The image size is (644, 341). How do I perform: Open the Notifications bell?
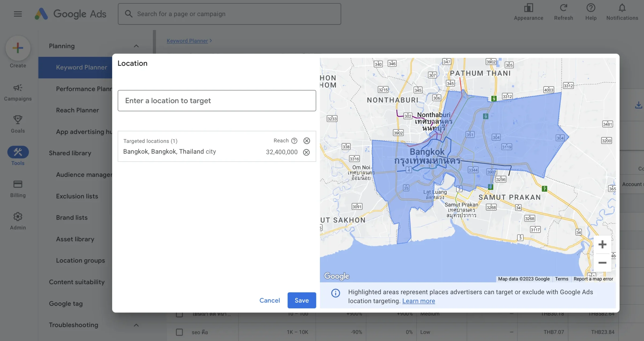622,8
